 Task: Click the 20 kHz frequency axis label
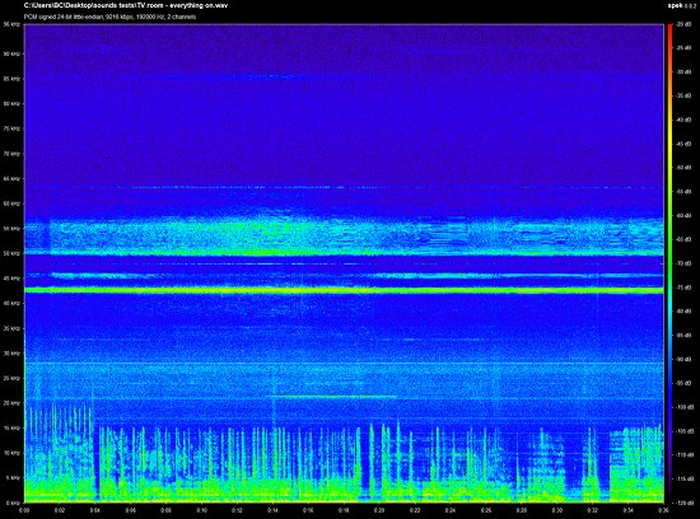12,403
